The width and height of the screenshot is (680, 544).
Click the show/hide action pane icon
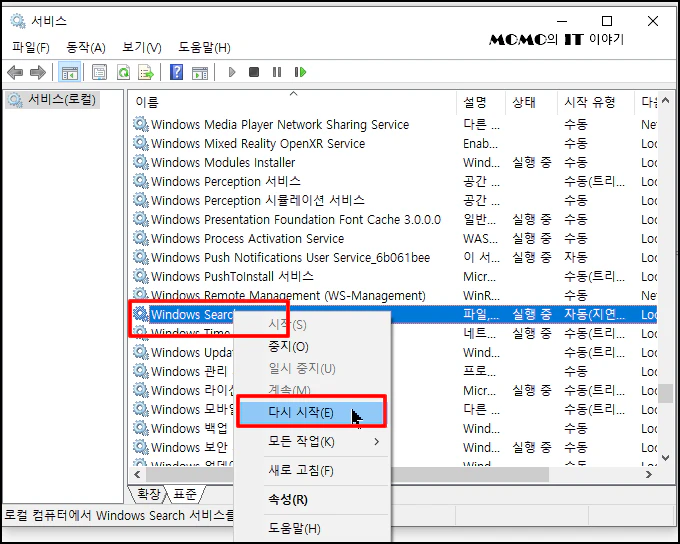(200, 72)
